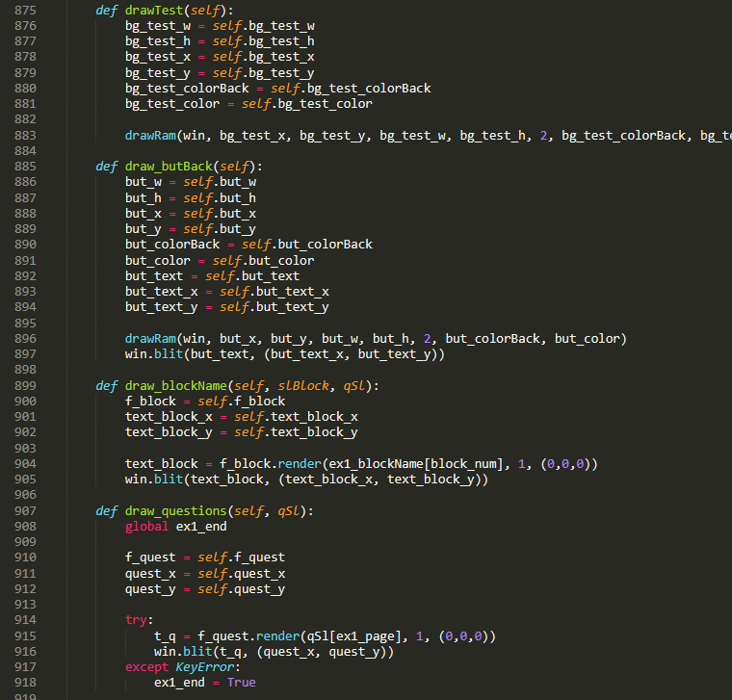The image size is (732, 700).
Task: Click win.blit on line 905
Action: pos(154,479)
